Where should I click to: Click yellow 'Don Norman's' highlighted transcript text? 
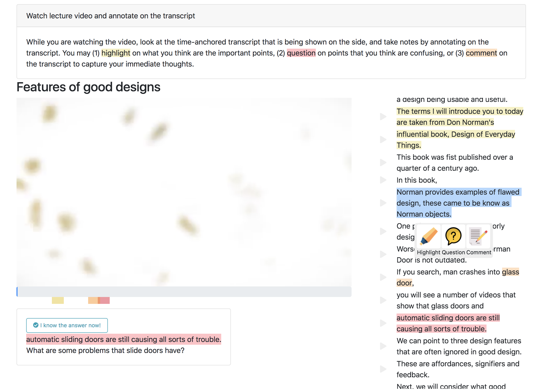click(x=470, y=122)
